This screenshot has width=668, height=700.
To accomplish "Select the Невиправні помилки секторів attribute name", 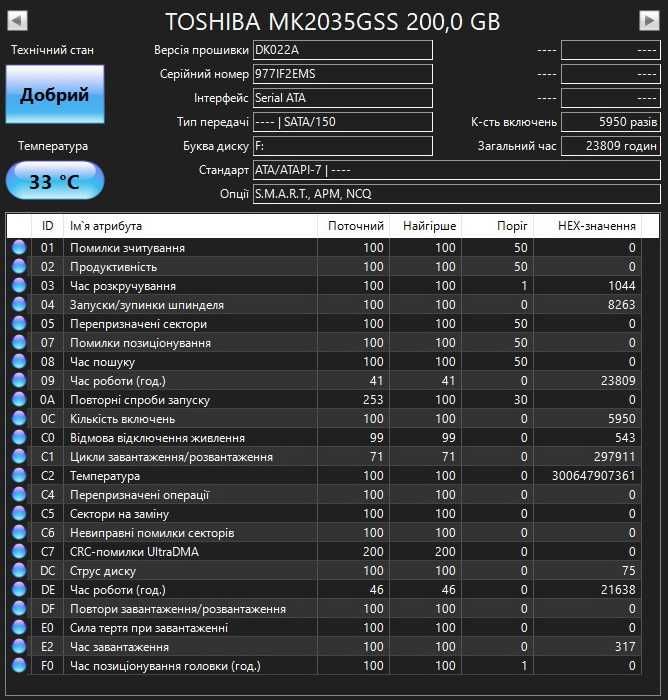I will point(152,533).
